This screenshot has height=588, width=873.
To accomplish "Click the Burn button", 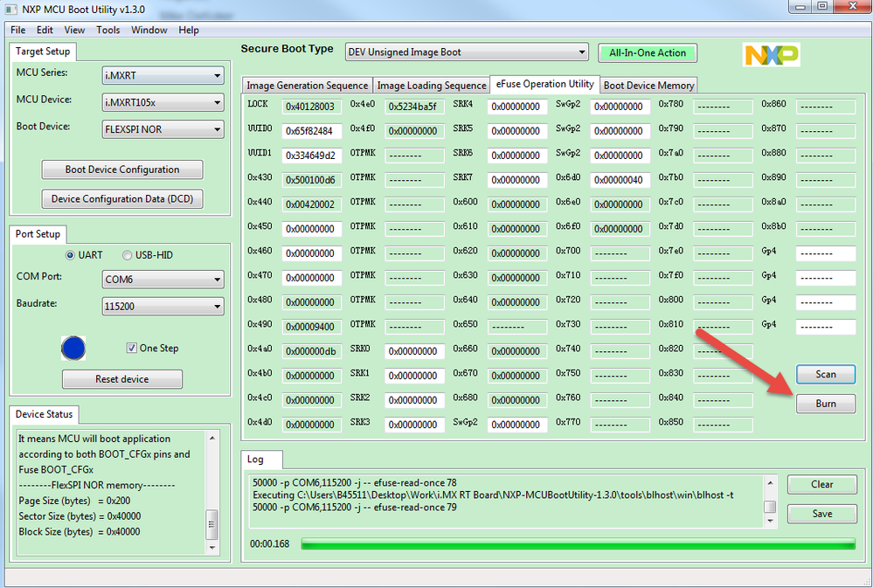I will pyautogui.click(x=826, y=404).
